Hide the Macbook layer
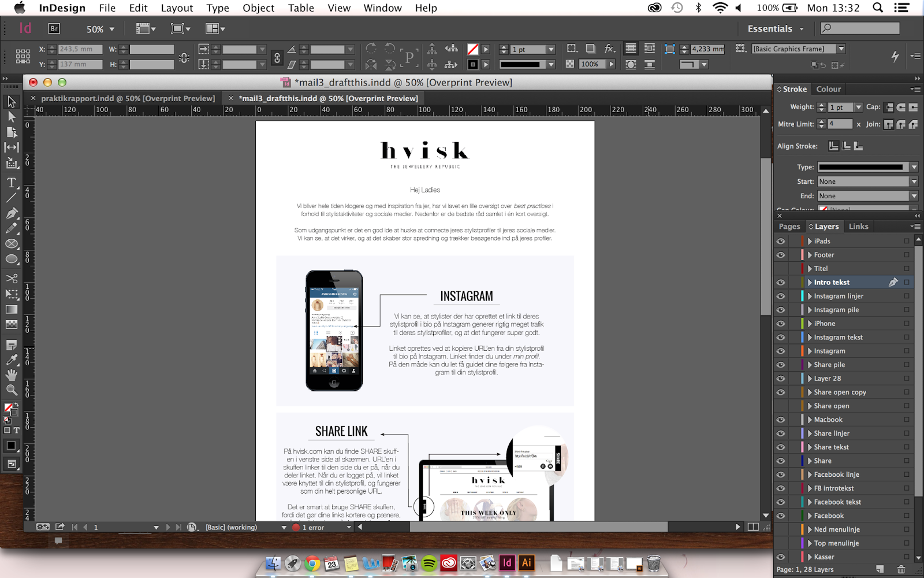Viewport: 924px width, 578px height. point(781,420)
